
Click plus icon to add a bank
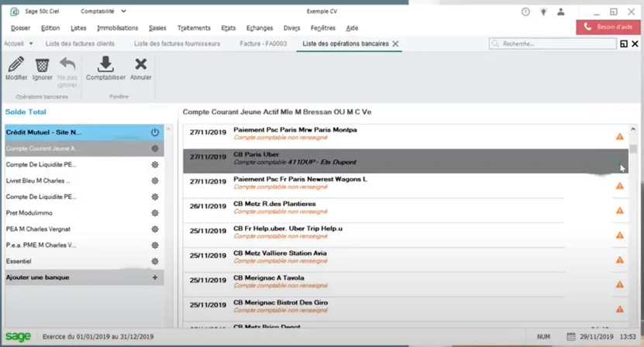click(155, 277)
